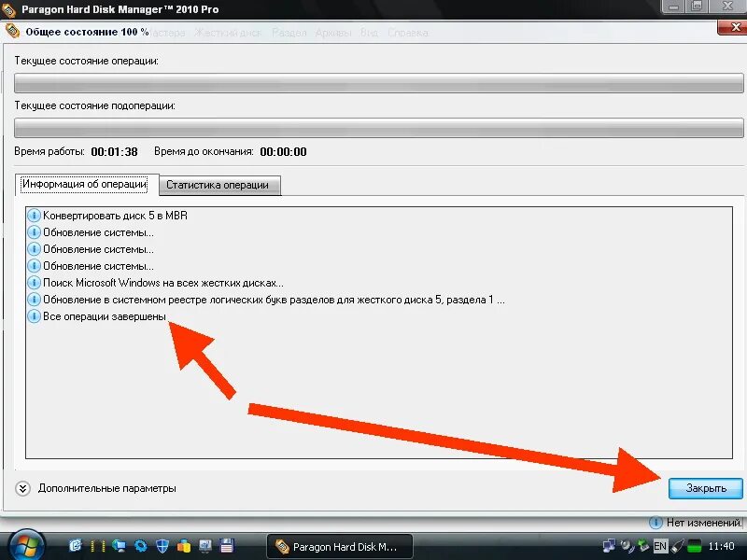Screen dimensions: 747x560
Task: Click 'Конвертировать диск 5 в MBR' log entry
Action: [115, 216]
